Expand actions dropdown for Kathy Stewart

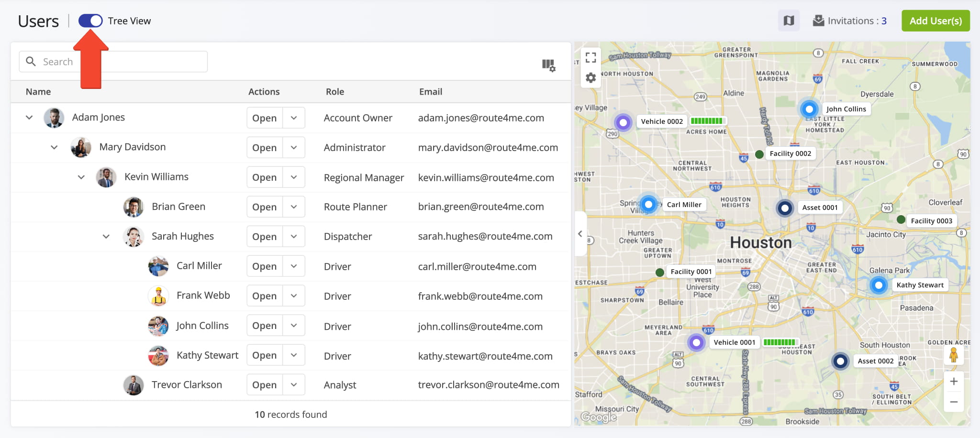[x=294, y=355]
